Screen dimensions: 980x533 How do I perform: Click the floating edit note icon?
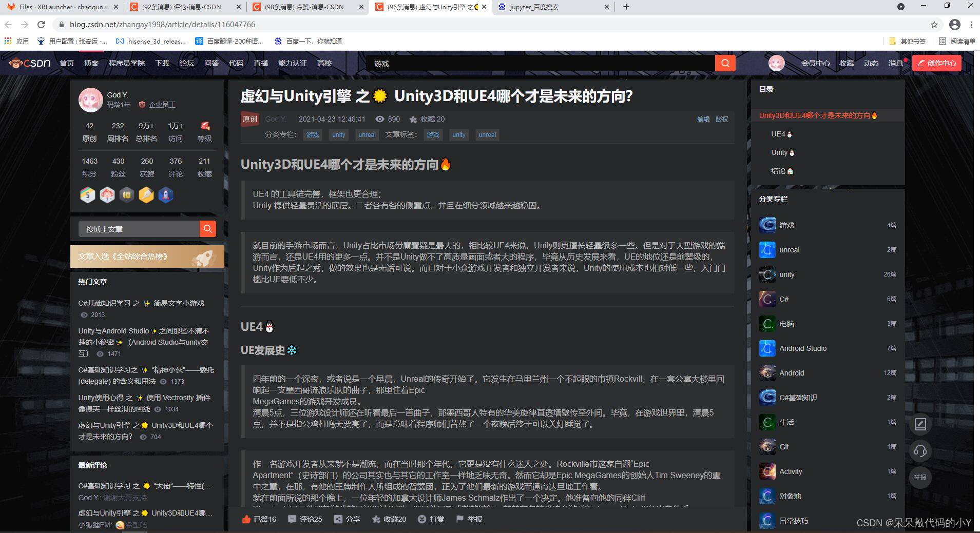click(920, 424)
